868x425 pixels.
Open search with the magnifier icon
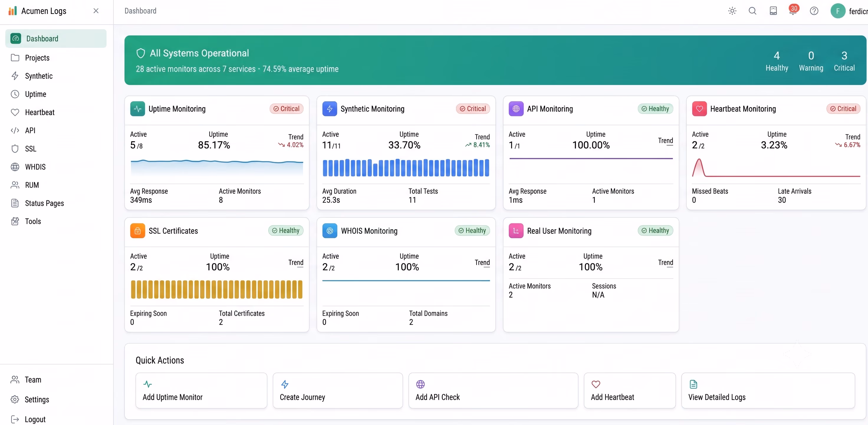[752, 11]
